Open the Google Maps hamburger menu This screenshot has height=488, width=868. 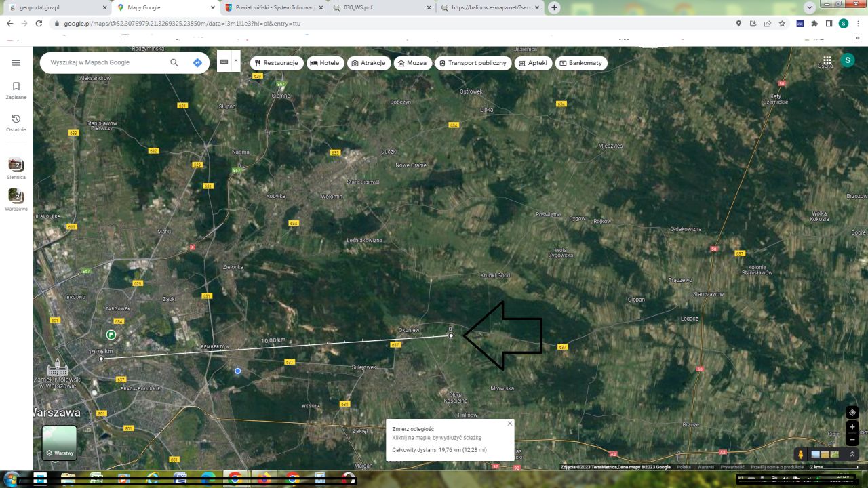(16, 62)
